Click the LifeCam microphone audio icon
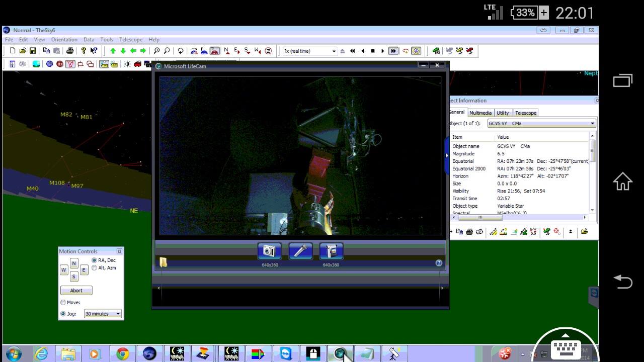The image size is (644, 362). 300,251
